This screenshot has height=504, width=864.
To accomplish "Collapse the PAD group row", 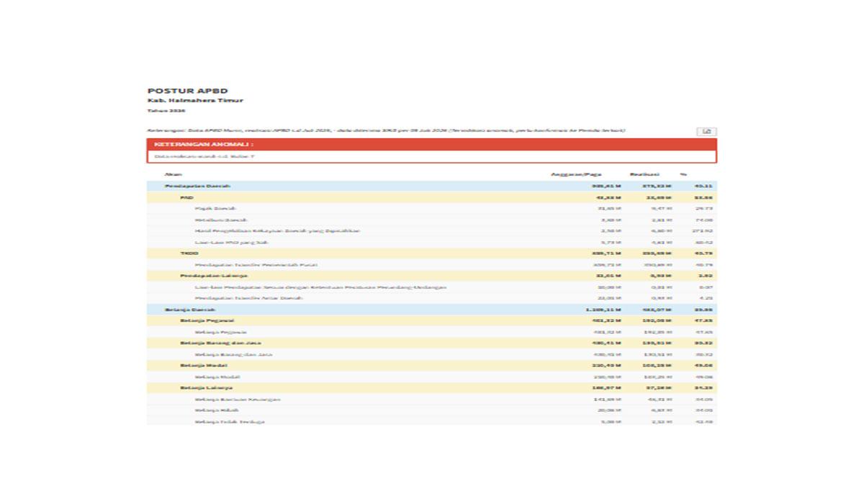I will tap(431, 197).
